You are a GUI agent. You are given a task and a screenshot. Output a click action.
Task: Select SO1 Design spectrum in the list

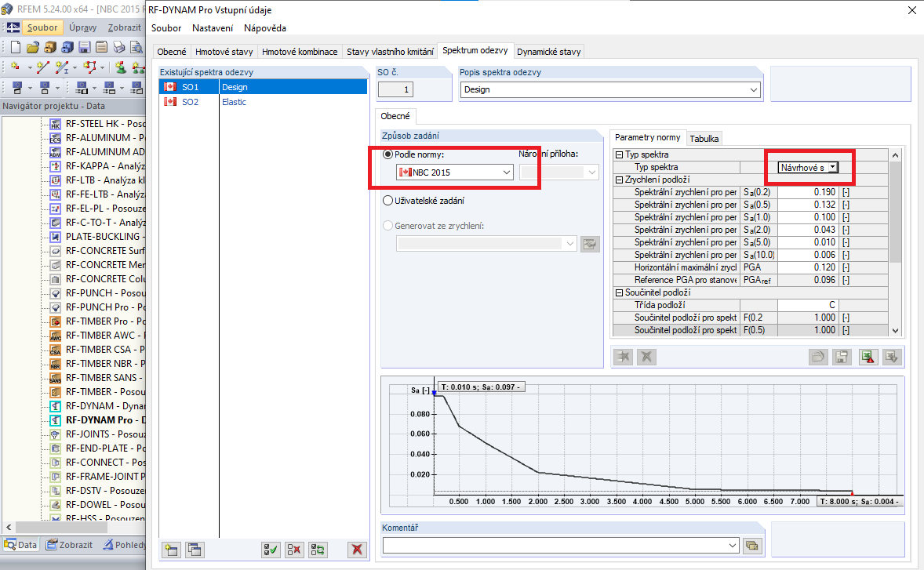coord(263,87)
